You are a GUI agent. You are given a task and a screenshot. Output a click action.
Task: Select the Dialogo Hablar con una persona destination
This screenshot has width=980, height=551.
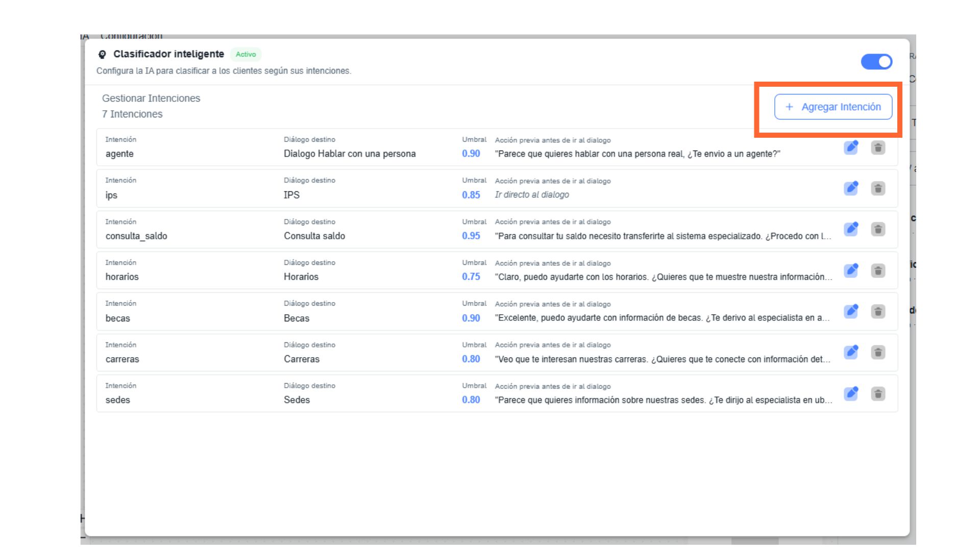350,154
